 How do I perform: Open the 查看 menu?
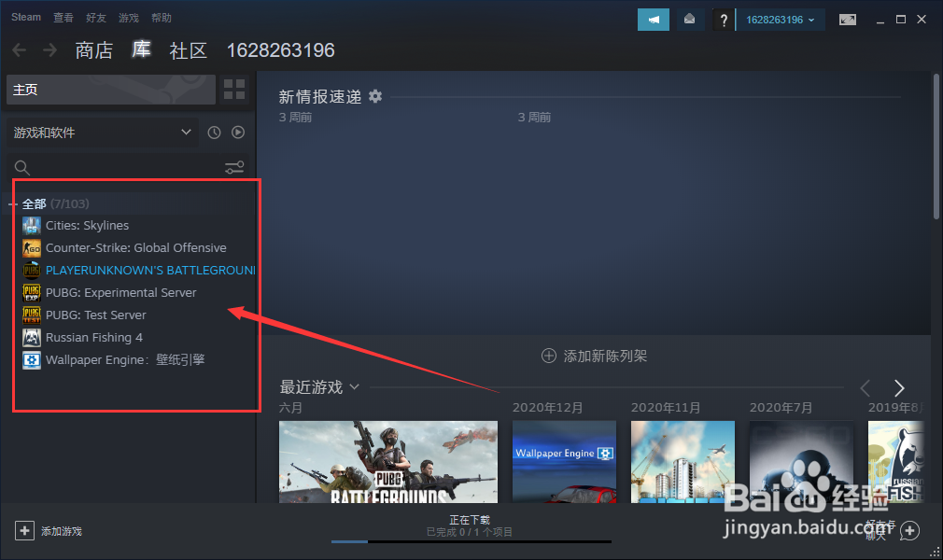(x=63, y=18)
